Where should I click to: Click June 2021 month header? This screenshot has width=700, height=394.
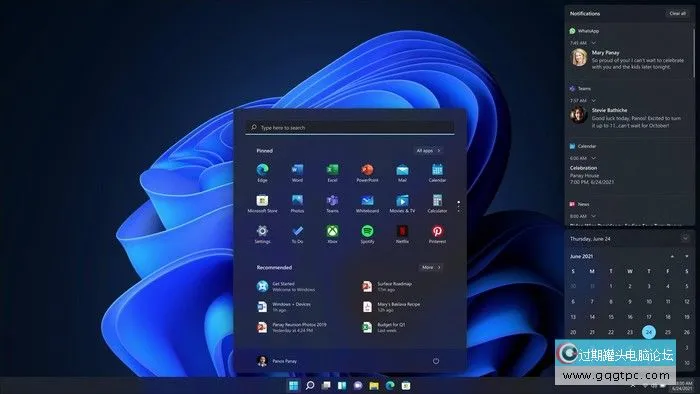(x=581, y=256)
